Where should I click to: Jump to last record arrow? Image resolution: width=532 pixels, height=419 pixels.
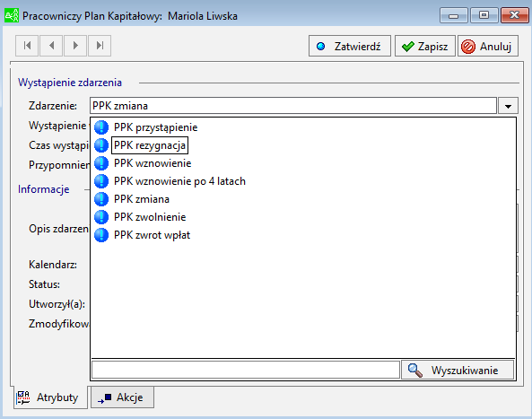[100, 46]
